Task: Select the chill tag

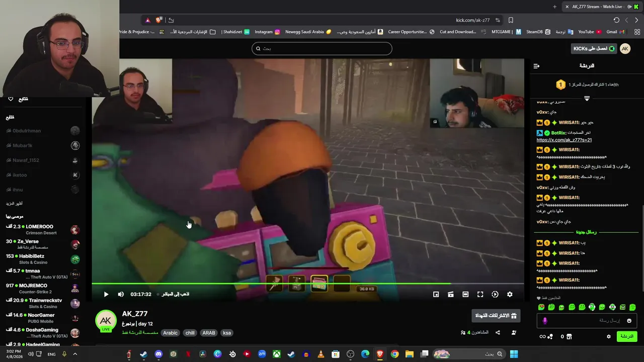Action: 190,333
